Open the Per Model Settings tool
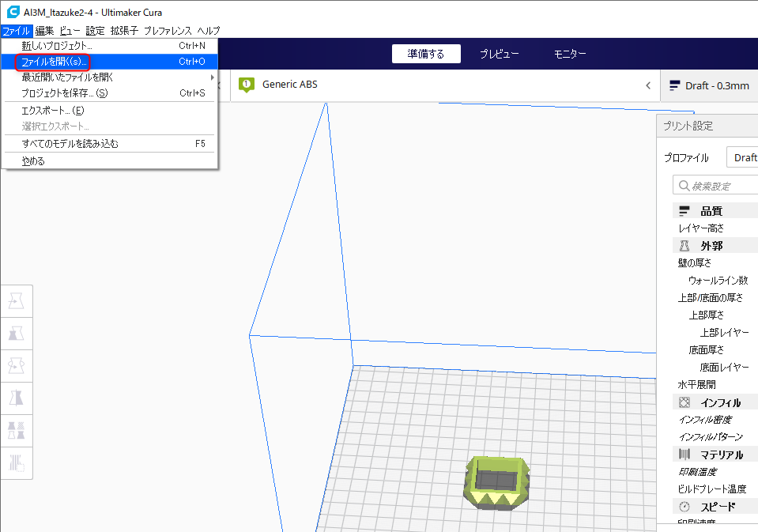 [16, 430]
